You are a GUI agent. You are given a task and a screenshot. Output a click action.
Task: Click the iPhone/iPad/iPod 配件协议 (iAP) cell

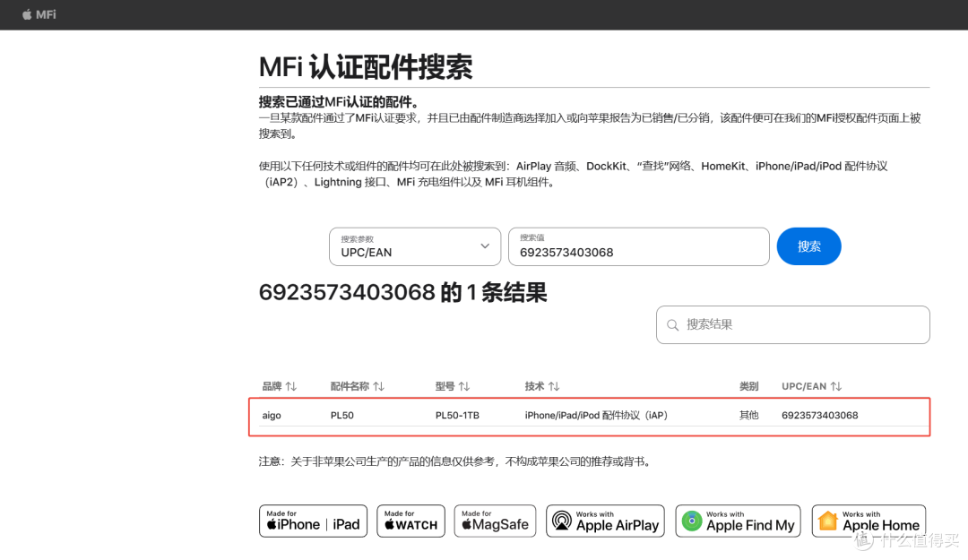pos(596,416)
